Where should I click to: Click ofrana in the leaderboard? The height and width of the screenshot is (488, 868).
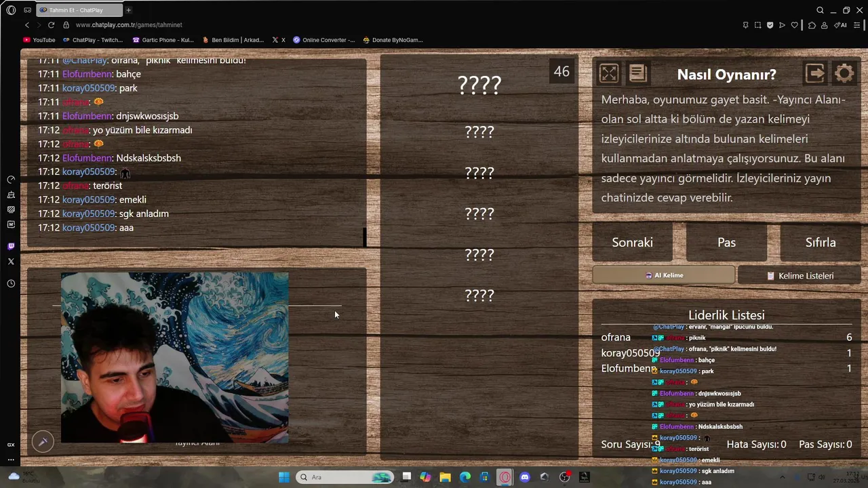coord(616,337)
